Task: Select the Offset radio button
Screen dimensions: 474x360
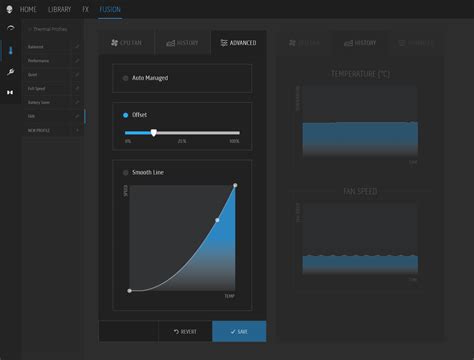Action: pyautogui.click(x=125, y=115)
